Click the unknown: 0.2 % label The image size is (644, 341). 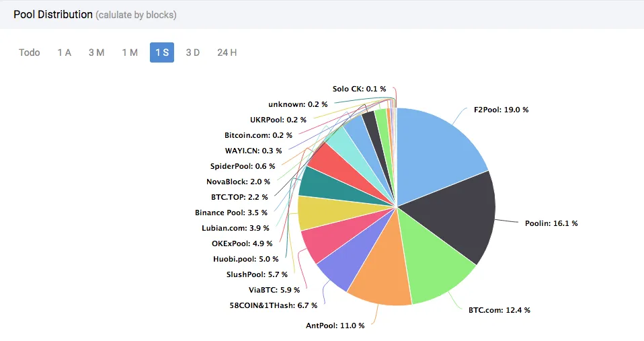click(298, 104)
